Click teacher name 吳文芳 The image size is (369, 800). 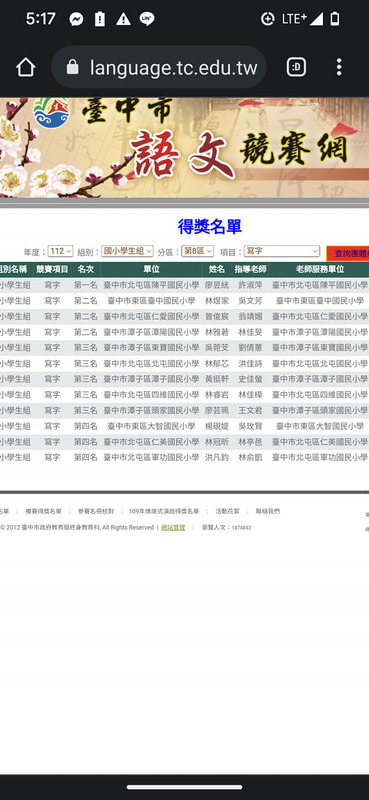[x=250, y=301]
